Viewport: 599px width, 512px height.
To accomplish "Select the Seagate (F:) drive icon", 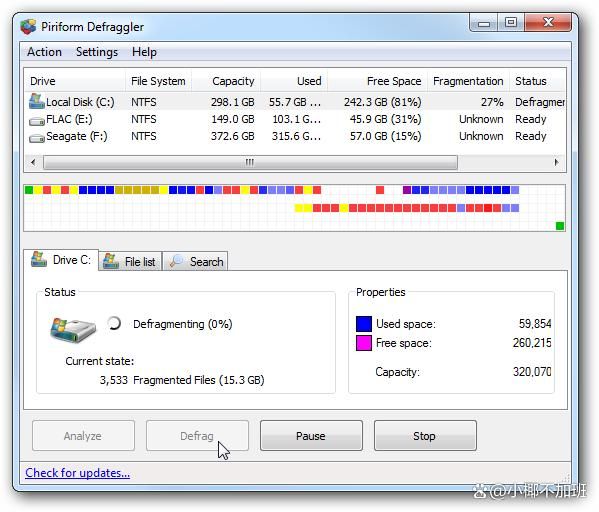I will pos(37,138).
